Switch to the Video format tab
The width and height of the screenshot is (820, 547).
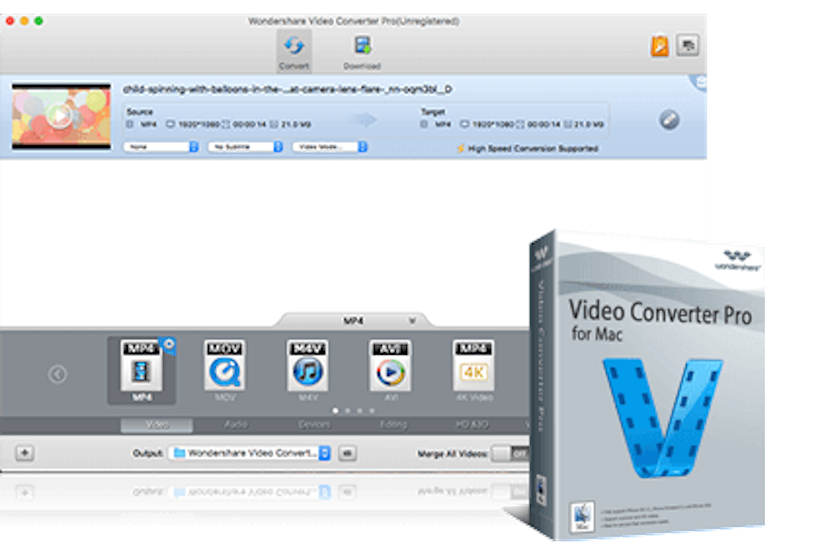click(157, 425)
